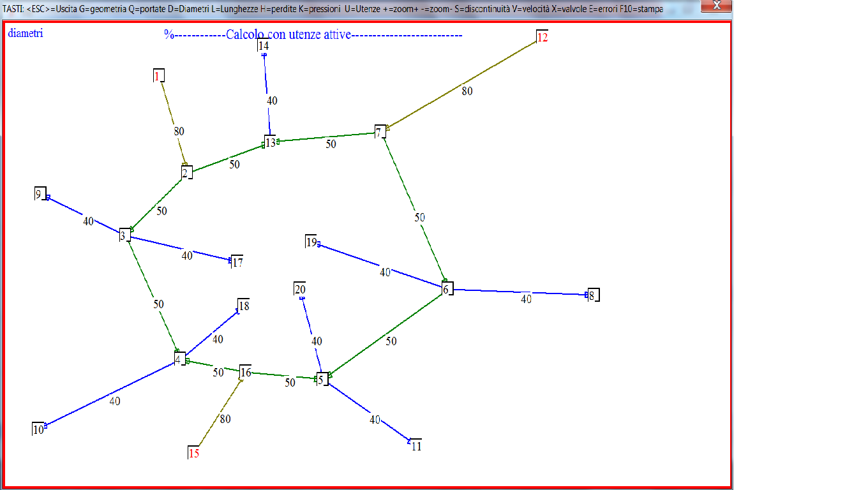Select red source node 15

click(194, 454)
